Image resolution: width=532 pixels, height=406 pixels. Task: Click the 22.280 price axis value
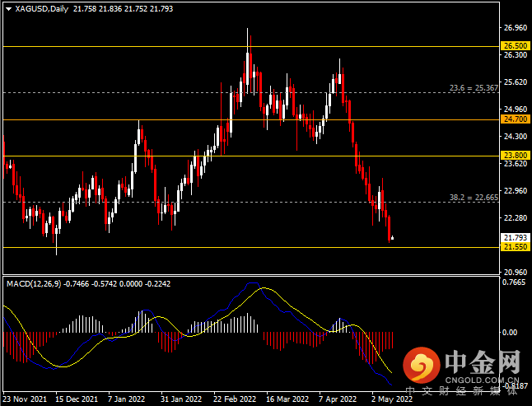click(516, 217)
